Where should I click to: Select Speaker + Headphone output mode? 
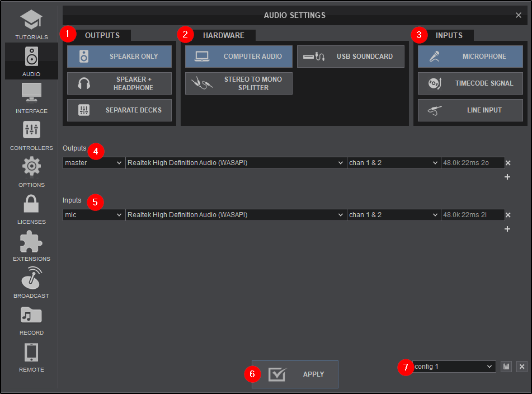click(x=119, y=83)
